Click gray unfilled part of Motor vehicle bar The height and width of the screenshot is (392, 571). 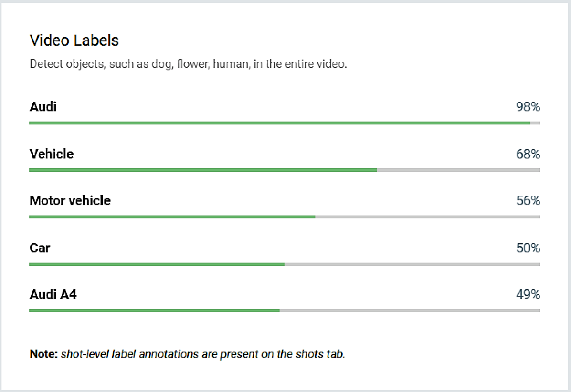[427, 217]
